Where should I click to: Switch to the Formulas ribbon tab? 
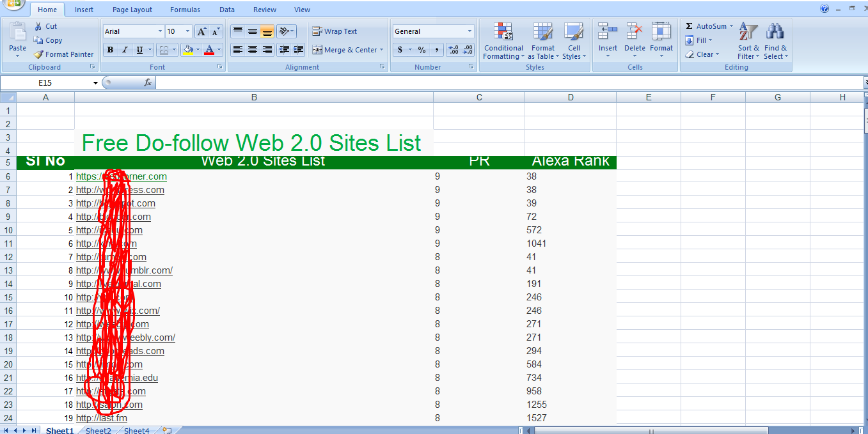[185, 9]
